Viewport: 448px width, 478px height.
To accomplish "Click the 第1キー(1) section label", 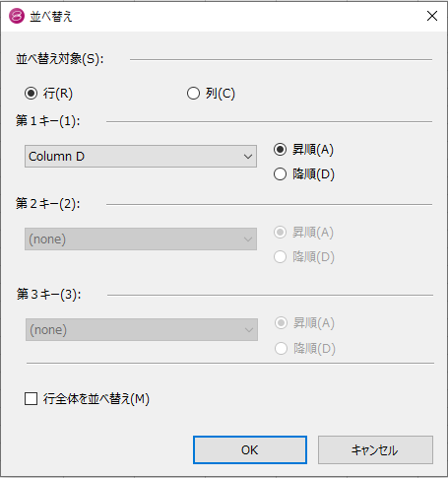I will click(x=48, y=121).
